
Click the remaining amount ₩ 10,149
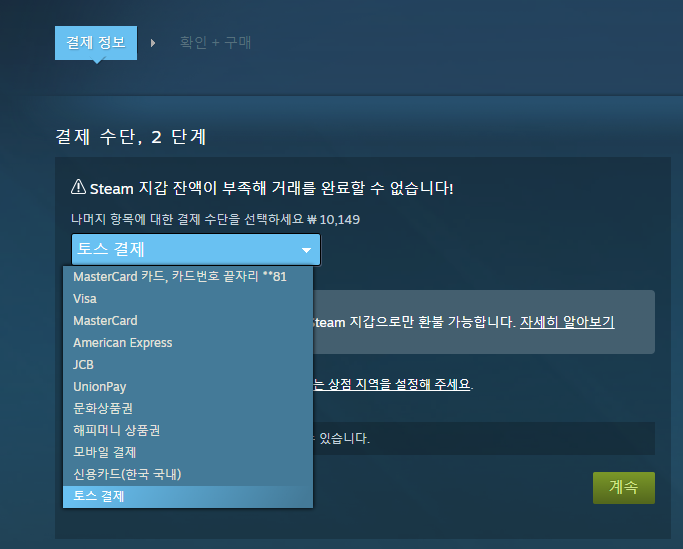coord(334,219)
